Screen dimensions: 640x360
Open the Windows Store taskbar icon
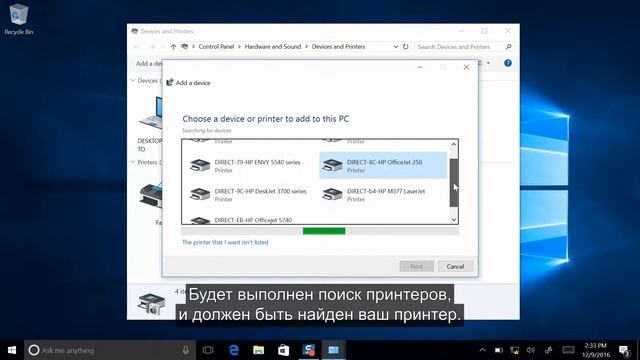(284, 350)
